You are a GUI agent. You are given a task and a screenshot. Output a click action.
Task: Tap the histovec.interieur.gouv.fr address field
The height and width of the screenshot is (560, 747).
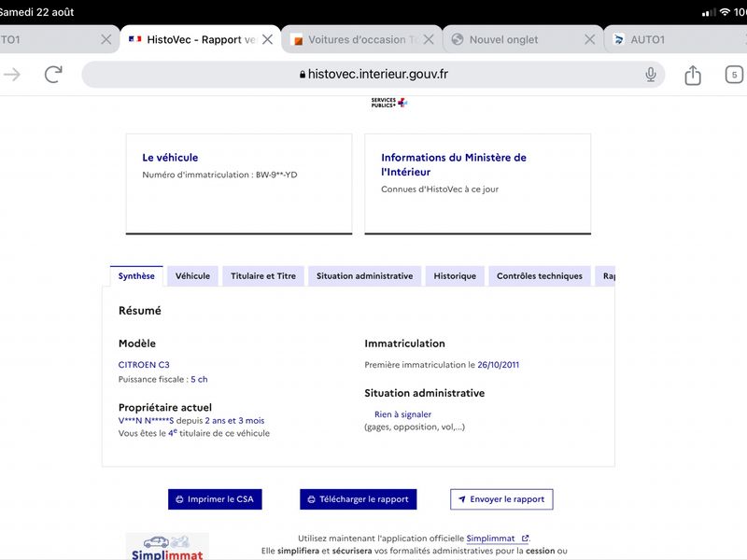pos(373,75)
